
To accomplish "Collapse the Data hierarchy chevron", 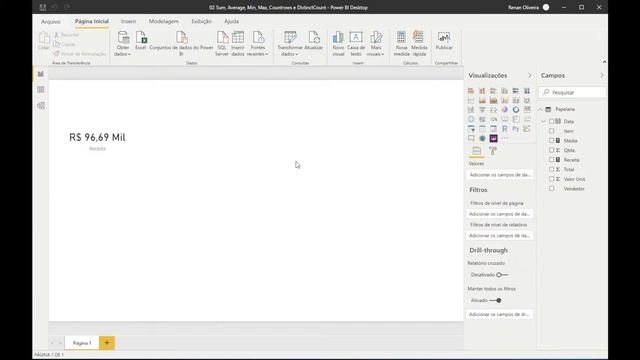I will pos(544,121).
